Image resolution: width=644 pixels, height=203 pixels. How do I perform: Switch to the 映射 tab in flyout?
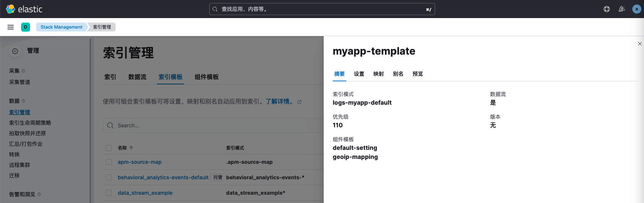(379, 74)
